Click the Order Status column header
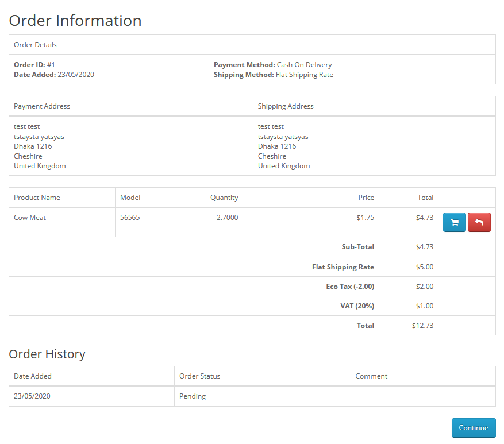 click(x=199, y=376)
